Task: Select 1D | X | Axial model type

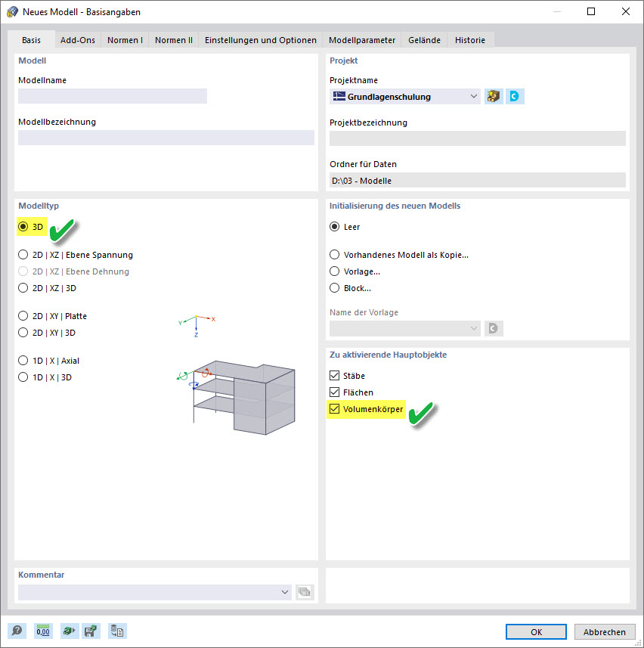Action: point(23,361)
